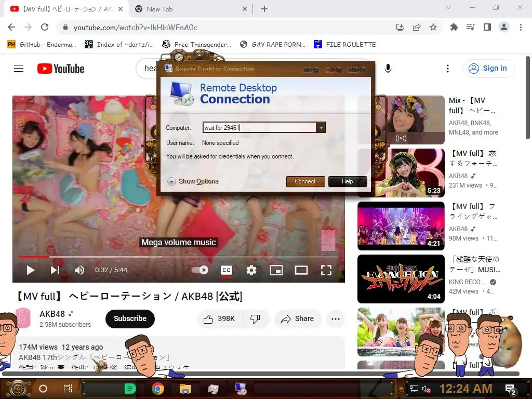Open the notification center icon
Image resolution: width=532 pixels, height=399 pixels.
tap(510, 389)
